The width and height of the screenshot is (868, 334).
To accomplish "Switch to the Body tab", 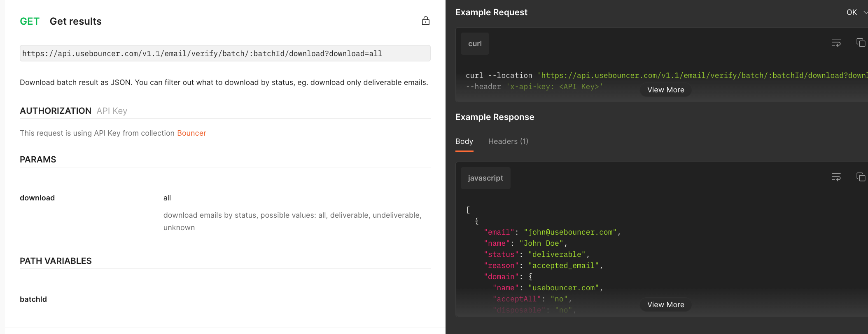I will pyautogui.click(x=464, y=141).
